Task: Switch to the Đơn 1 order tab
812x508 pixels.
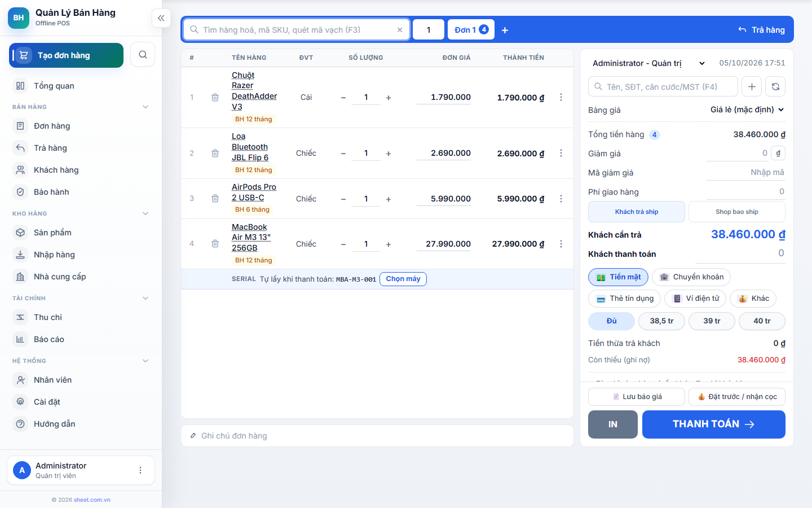Action: coord(471,30)
